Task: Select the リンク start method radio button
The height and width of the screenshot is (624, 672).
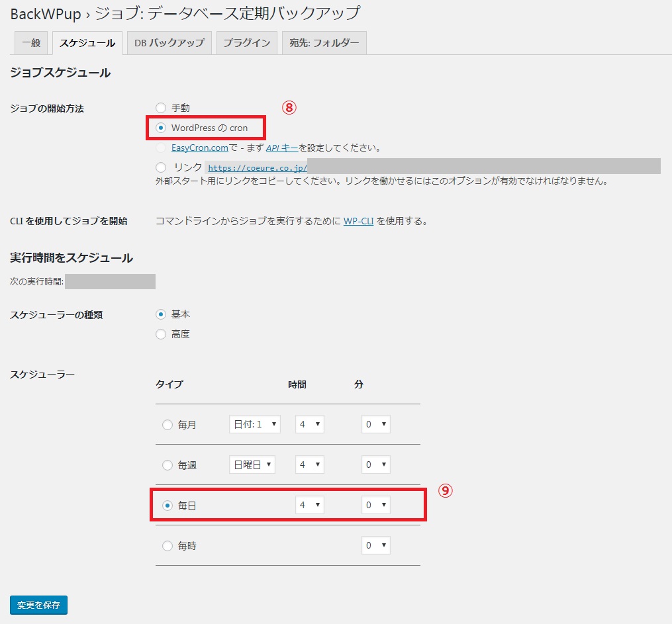Action: tap(161, 167)
